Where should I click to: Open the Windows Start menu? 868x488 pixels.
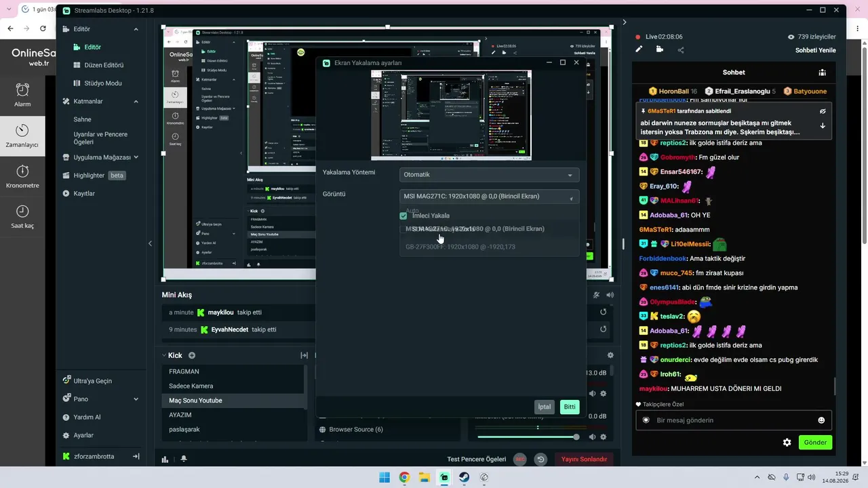pyautogui.click(x=384, y=477)
